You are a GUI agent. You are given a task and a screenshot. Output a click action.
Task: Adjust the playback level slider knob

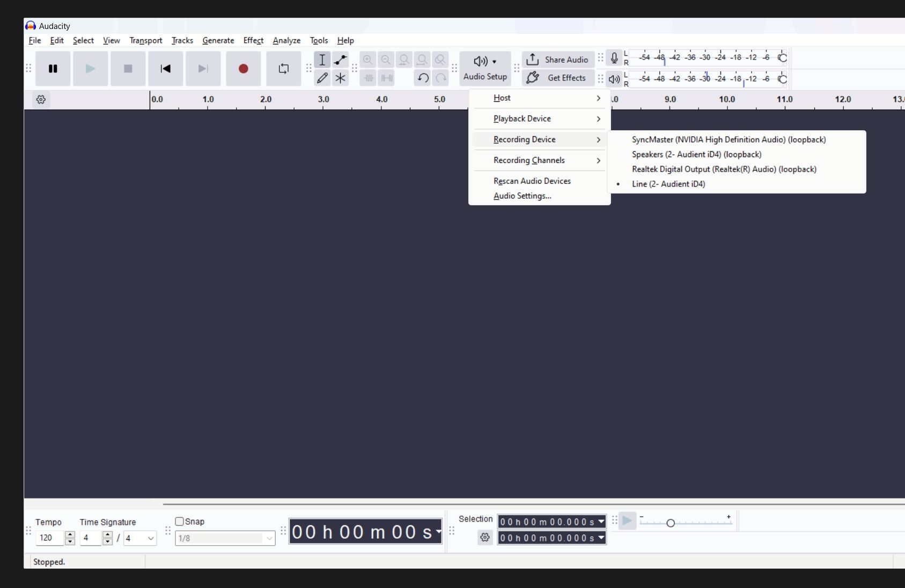[x=783, y=79]
